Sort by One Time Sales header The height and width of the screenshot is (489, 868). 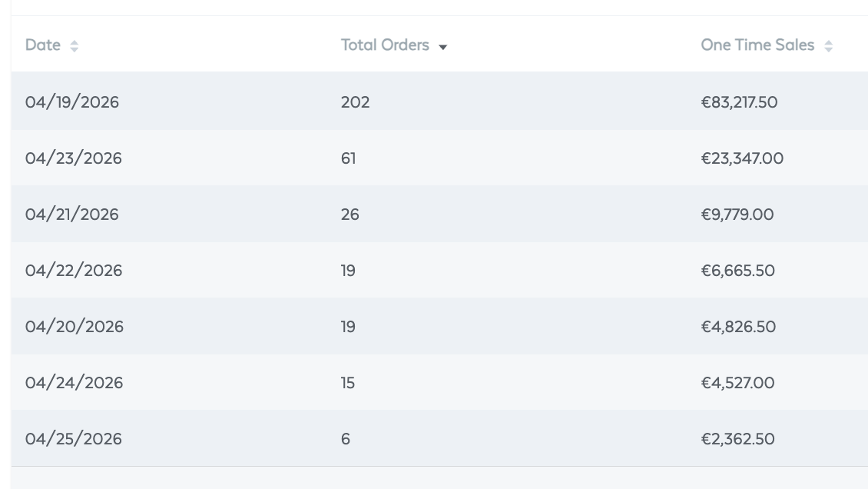[x=757, y=45]
